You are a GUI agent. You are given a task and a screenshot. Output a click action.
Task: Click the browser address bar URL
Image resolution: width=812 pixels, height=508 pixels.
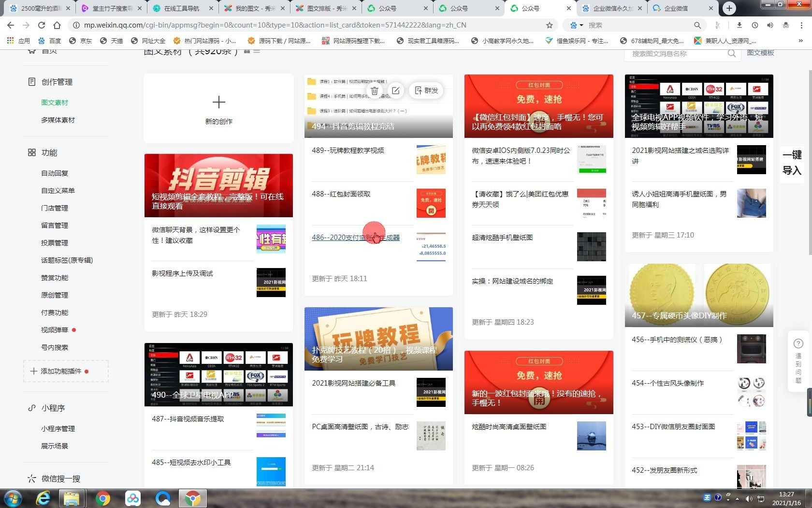pyautogui.click(x=275, y=25)
